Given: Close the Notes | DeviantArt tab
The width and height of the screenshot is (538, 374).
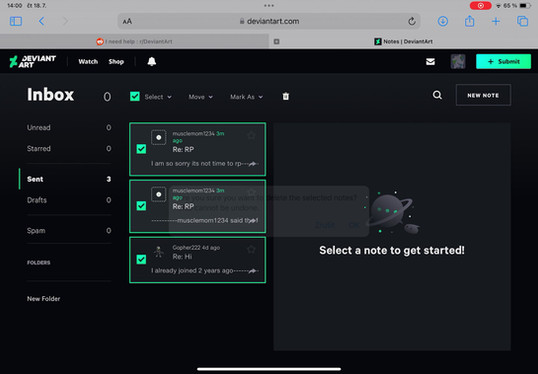Looking at the screenshot, I should click(277, 42).
